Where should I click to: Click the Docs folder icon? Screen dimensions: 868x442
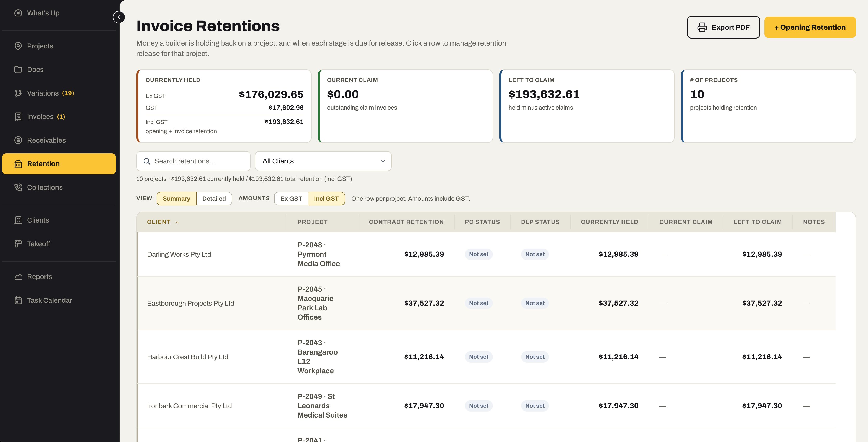pyautogui.click(x=18, y=69)
